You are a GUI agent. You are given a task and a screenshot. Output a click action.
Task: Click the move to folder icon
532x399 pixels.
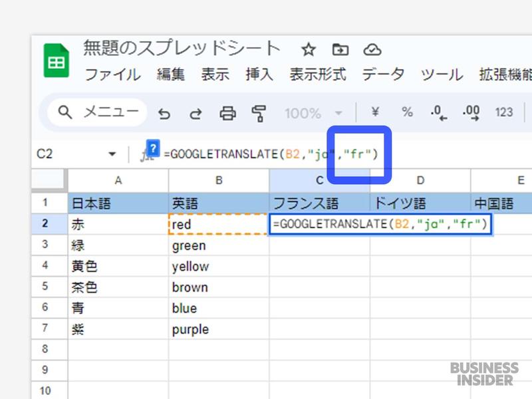coord(340,50)
